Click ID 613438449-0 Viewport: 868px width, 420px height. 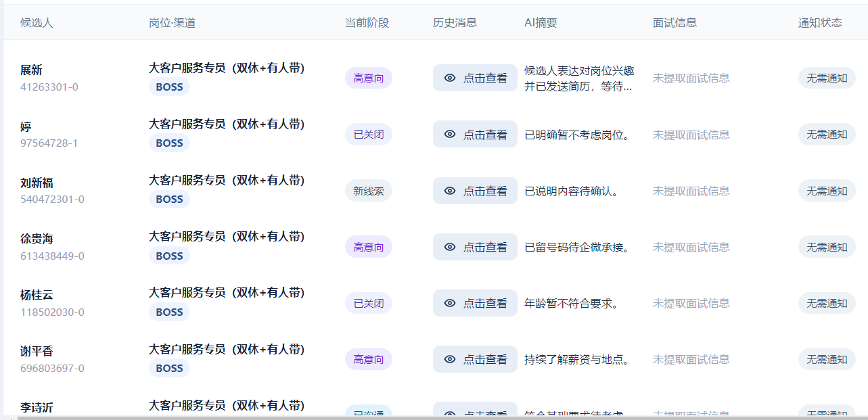pos(52,256)
